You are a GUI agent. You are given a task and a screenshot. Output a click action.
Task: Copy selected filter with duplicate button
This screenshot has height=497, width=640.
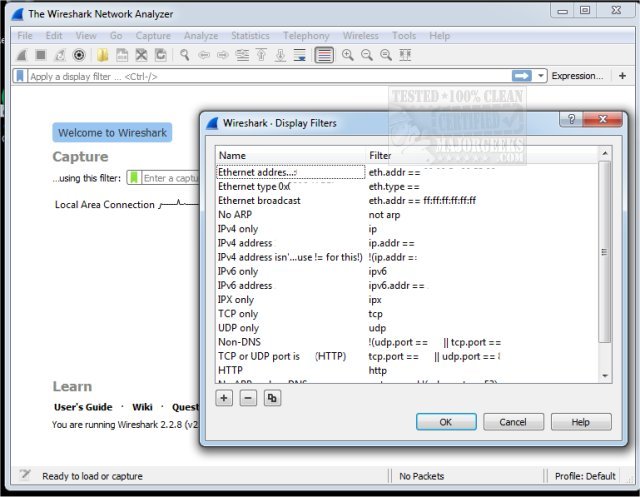(x=272, y=398)
